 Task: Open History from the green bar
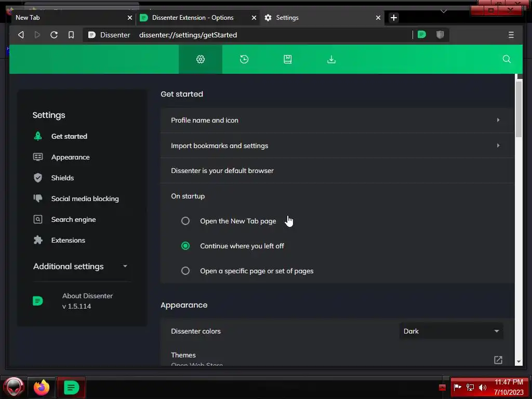click(x=244, y=59)
